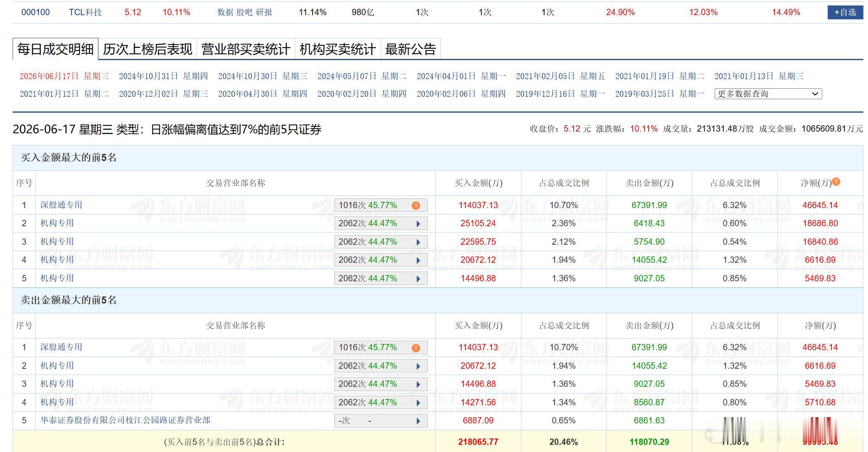Click 1016次 45.77% box in sell table
Screen dimensions: 868x452
pyautogui.click(x=381, y=348)
